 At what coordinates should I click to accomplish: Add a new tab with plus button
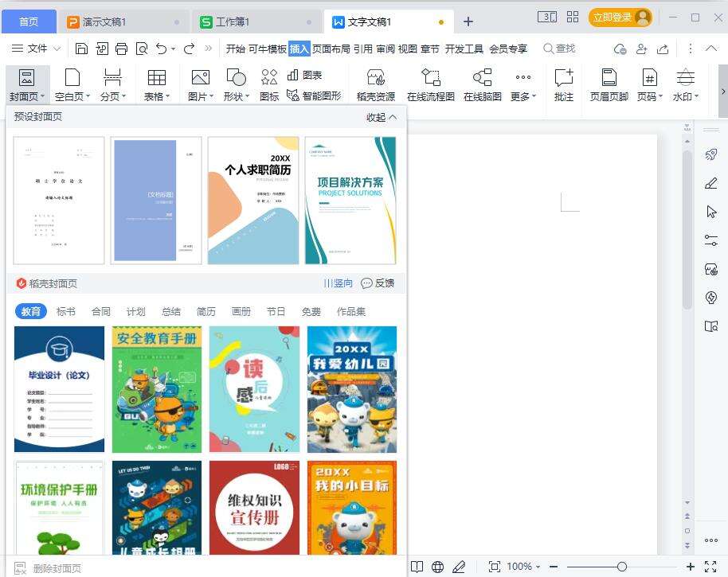[468, 21]
